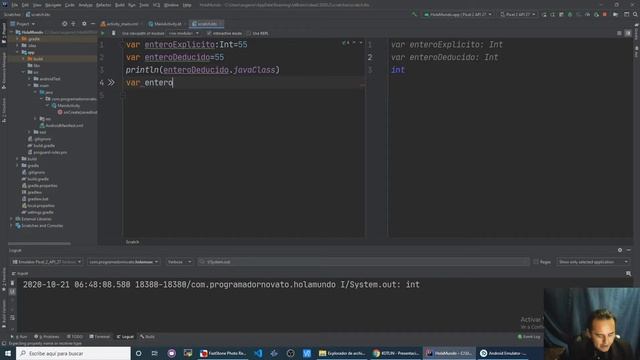Open the File menu
The image size is (640, 360).
(15, 5)
